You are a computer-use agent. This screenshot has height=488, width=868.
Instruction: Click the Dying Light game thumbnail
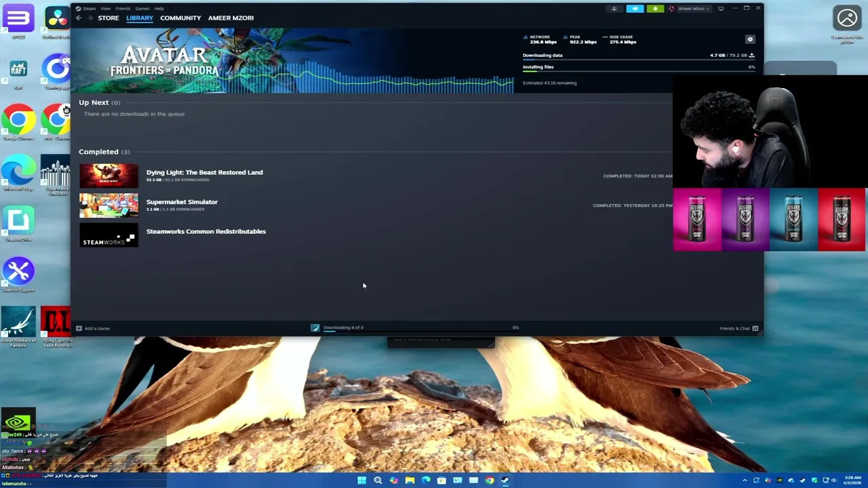tap(108, 176)
